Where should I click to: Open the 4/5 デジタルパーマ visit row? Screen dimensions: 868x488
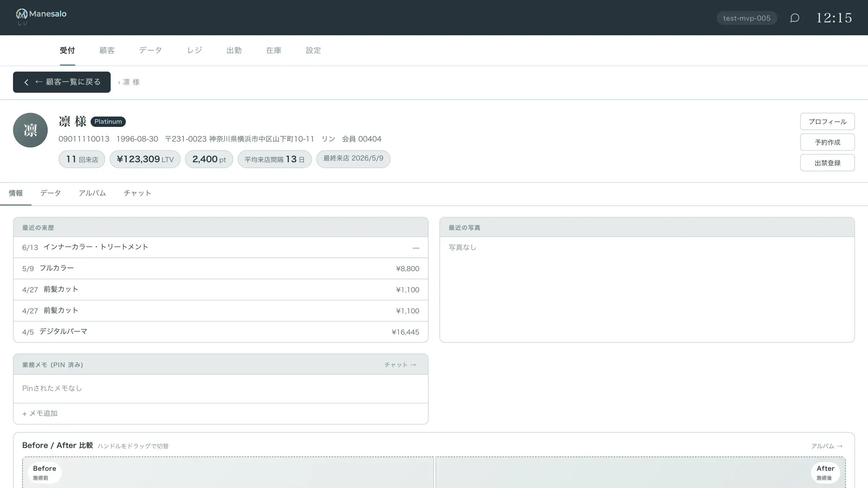(221, 332)
